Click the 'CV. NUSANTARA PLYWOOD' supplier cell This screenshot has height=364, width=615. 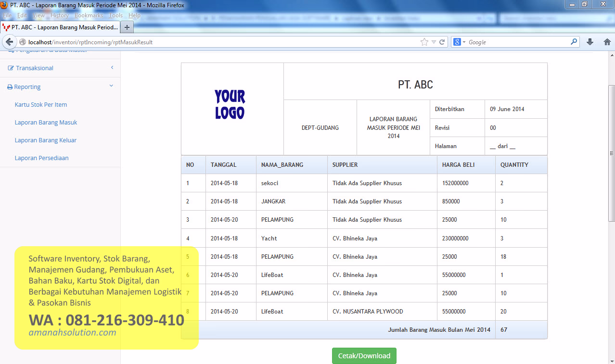(383, 312)
